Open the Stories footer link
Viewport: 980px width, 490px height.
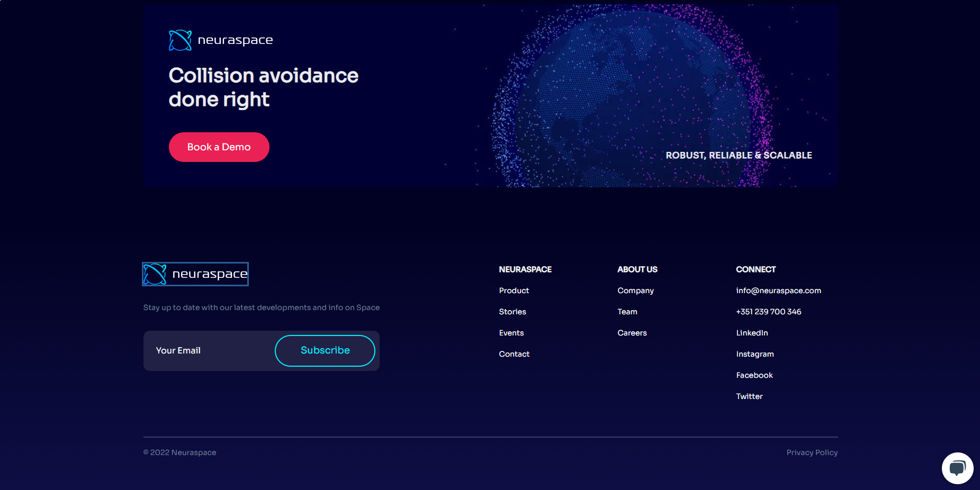513,312
